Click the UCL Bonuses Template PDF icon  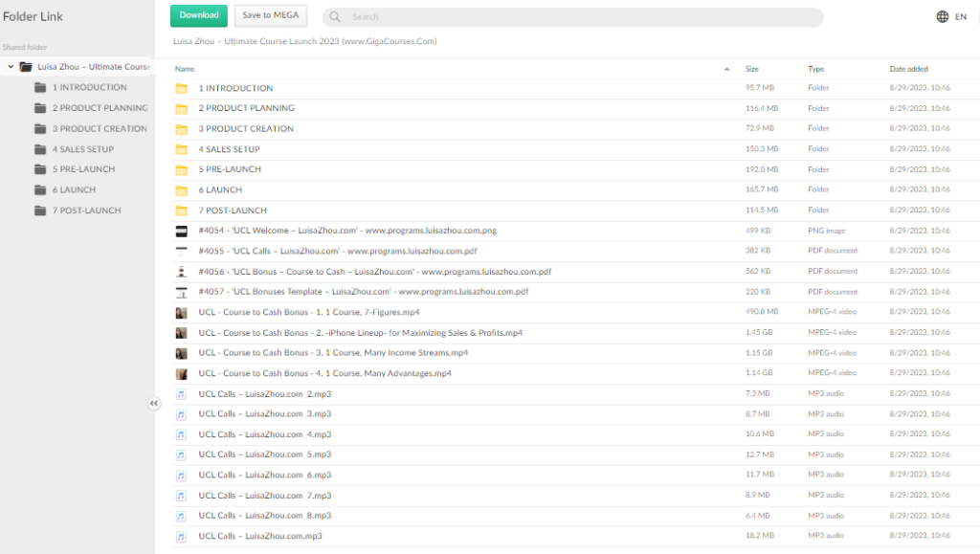click(x=181, y=292)
